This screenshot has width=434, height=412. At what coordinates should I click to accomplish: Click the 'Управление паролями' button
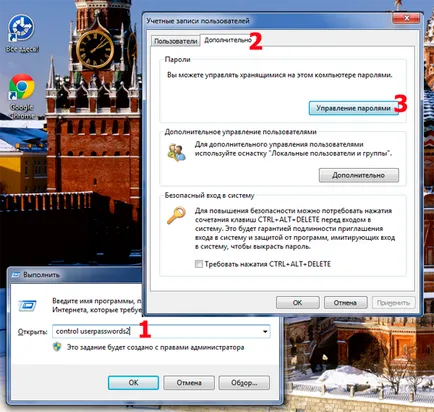tap(353, 108)
